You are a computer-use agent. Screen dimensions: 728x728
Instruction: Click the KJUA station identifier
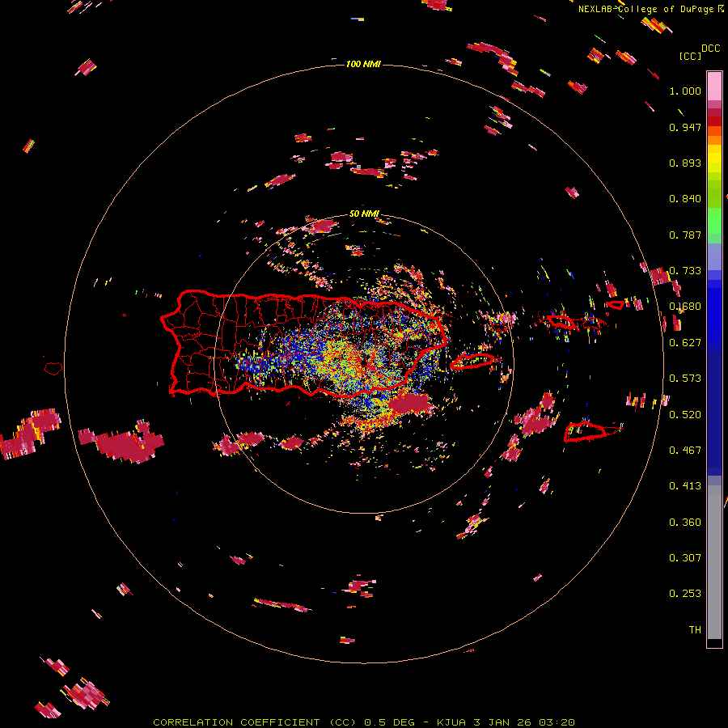click(452, 722)
